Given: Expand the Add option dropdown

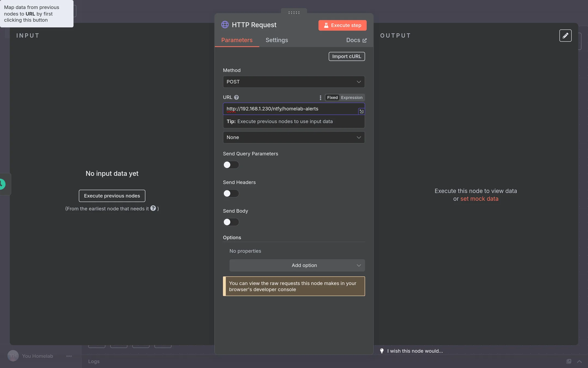Looking at the screenshot, I should [x=297, y=265].
